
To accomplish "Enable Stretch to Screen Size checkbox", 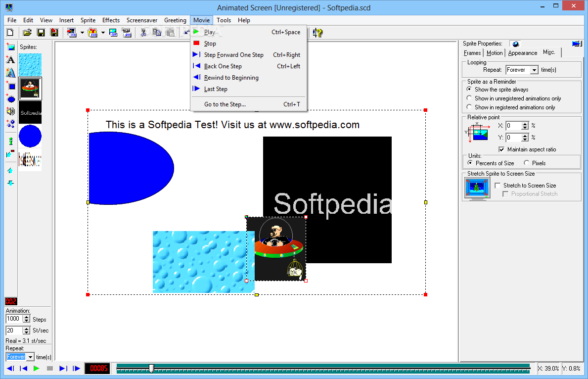I will pos(498,186).
